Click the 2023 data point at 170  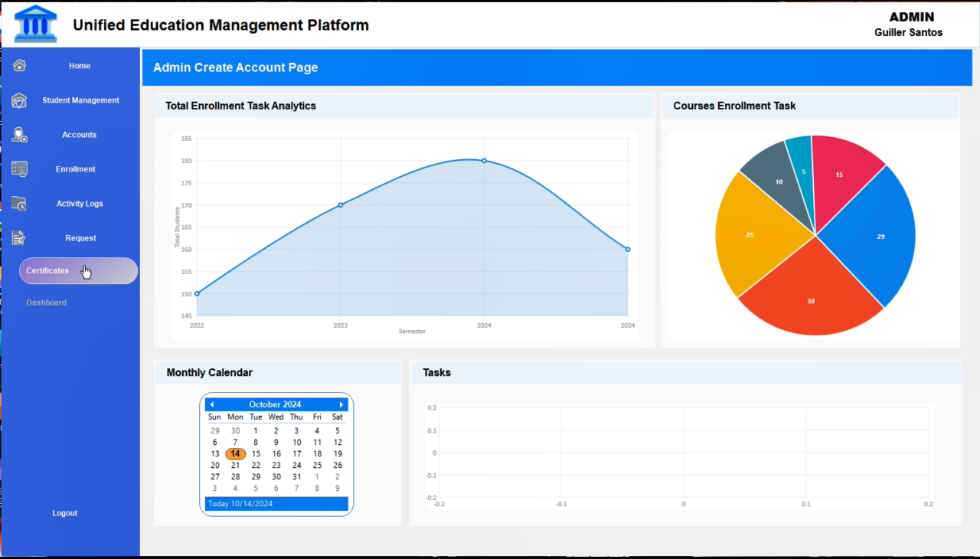pyautogui.click(x=341, y=204)
